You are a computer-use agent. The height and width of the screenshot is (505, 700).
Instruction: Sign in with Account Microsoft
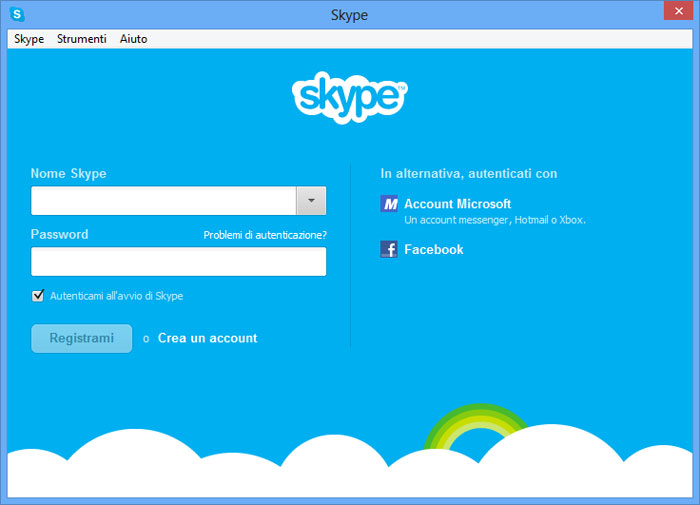click(458, 204)
